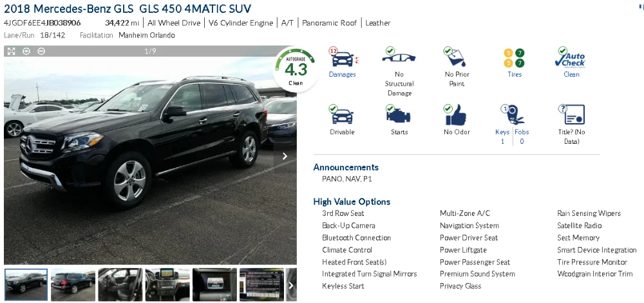Click the AutoGrade 4.3 Clean badge

pos(296,69)
